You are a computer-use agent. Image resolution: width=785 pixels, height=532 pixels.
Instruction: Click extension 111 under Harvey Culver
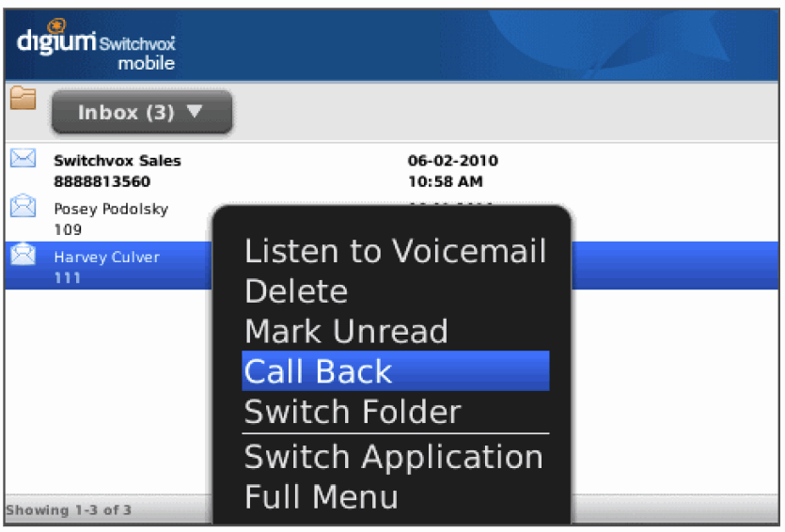[x=67, y=278]
